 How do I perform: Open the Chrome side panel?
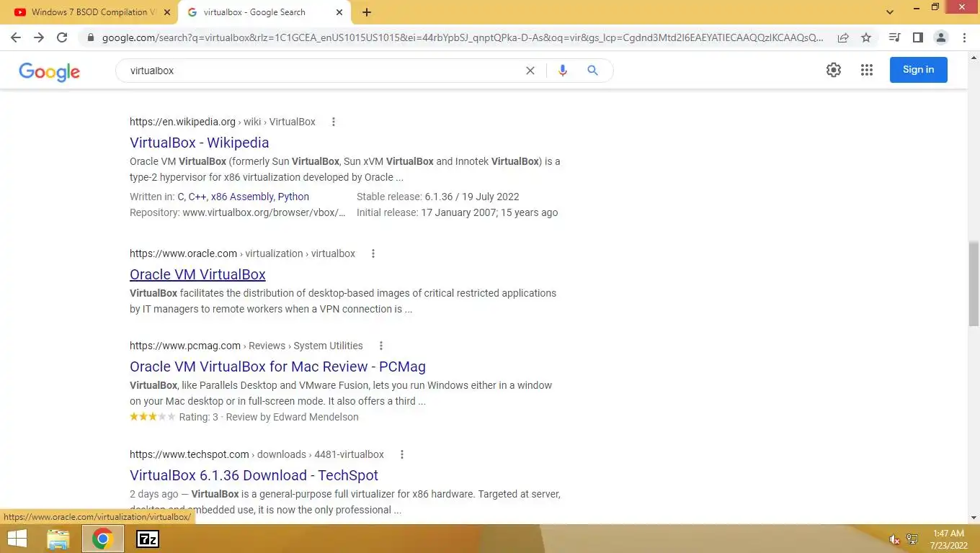[917, 37]
